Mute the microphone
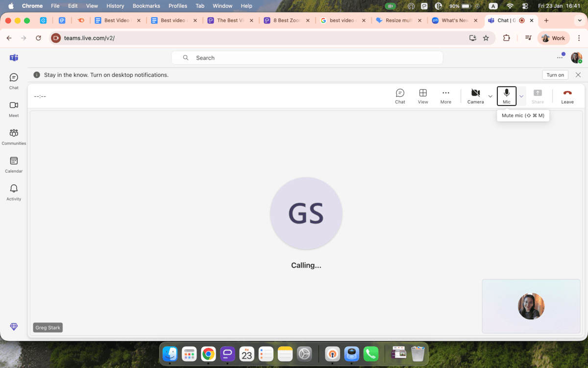 click(507, 96)
